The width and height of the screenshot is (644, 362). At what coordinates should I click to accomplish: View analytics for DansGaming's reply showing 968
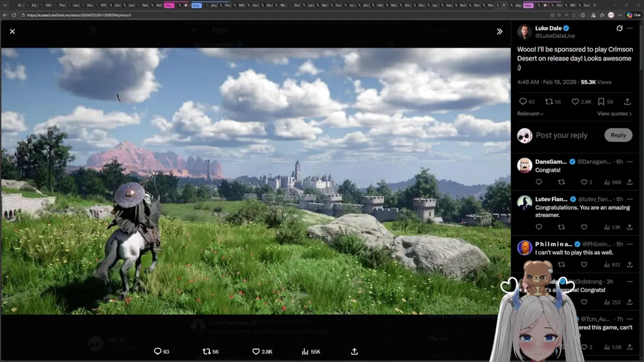[x=612, y=182]
